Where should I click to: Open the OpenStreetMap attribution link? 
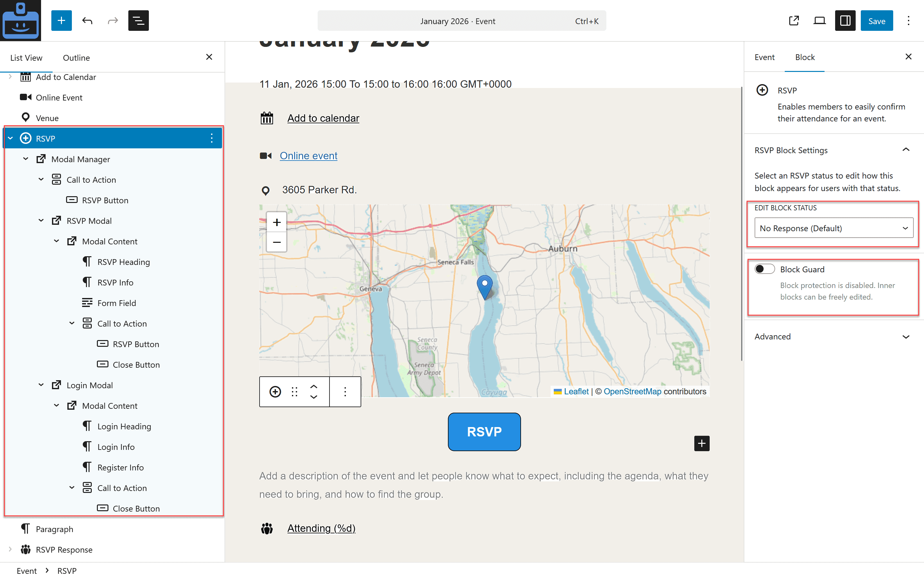632,391
